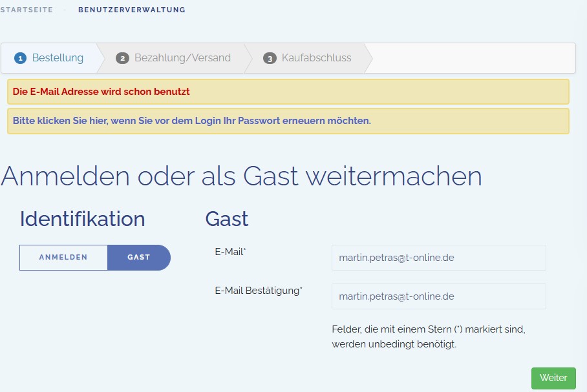Screen dimensions: 587x392
Task: Click the step 3 number badge
Action: click(x=270, y=58)
